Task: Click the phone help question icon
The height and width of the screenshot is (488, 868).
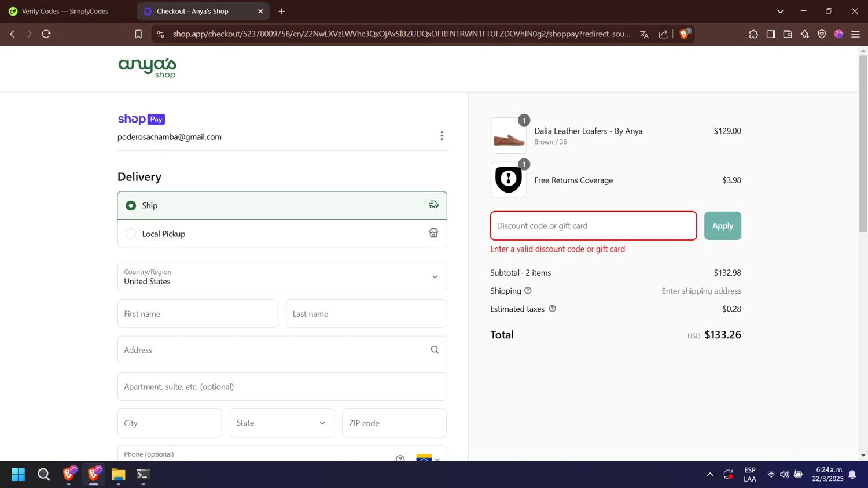Action: pos(400,459)
